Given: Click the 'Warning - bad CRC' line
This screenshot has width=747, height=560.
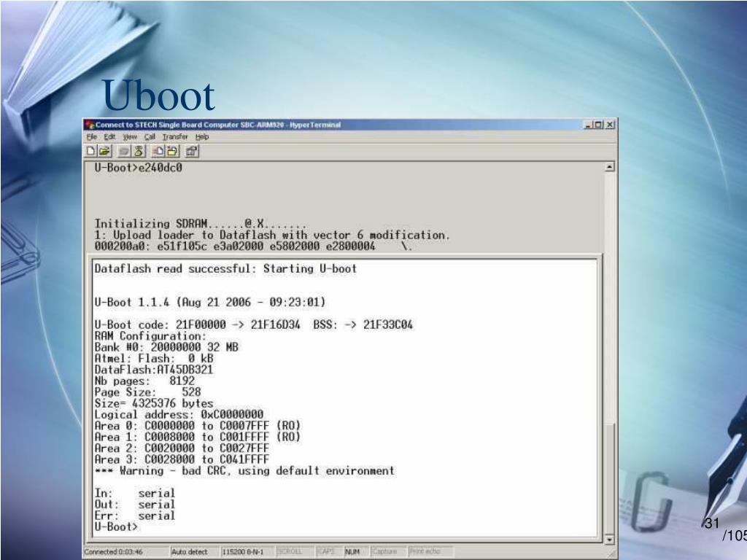Looking at the screenshot, I should click(244, 471).
